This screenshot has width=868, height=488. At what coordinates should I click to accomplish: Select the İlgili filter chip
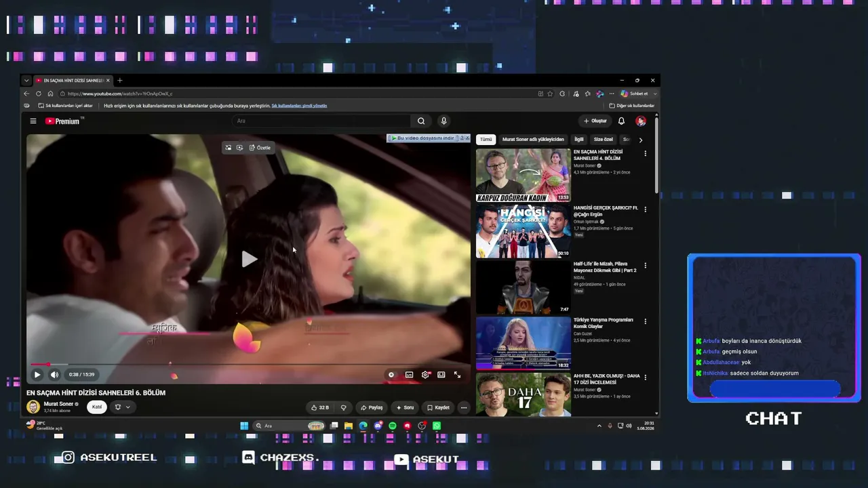[x=579, y=140]
